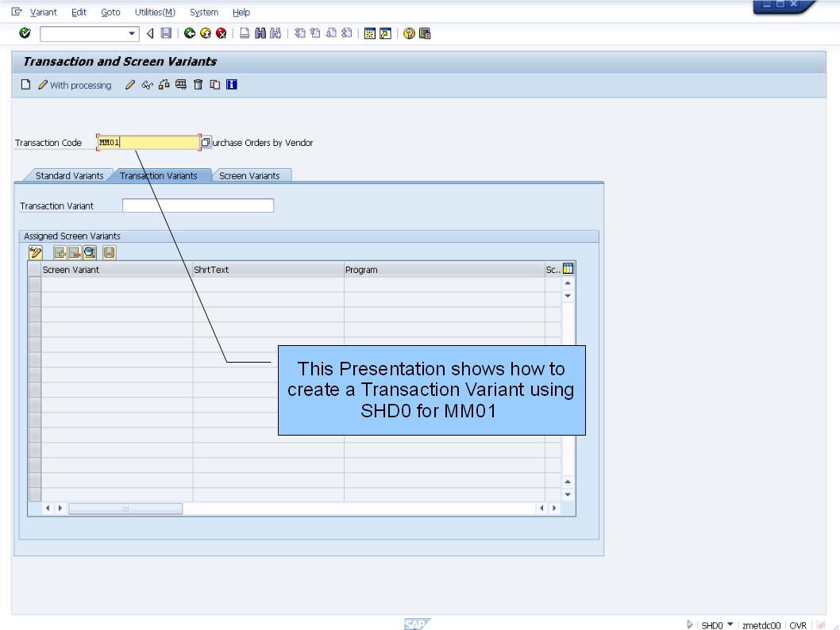Click the Transaction Code input field
Viewport: 840px width, 630px height.
148,142
